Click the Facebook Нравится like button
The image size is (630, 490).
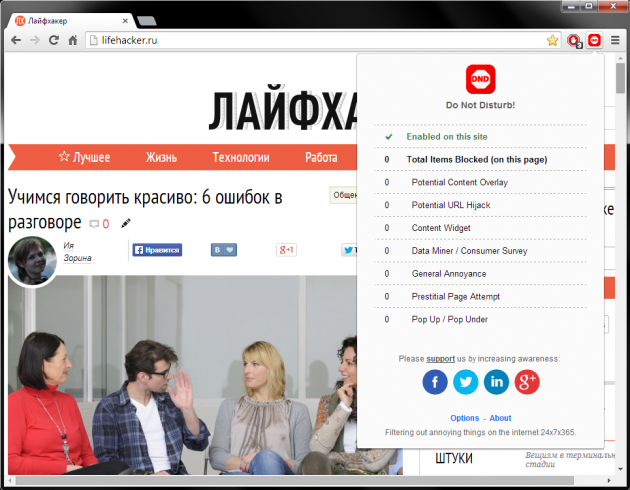(x=157, y=250)
